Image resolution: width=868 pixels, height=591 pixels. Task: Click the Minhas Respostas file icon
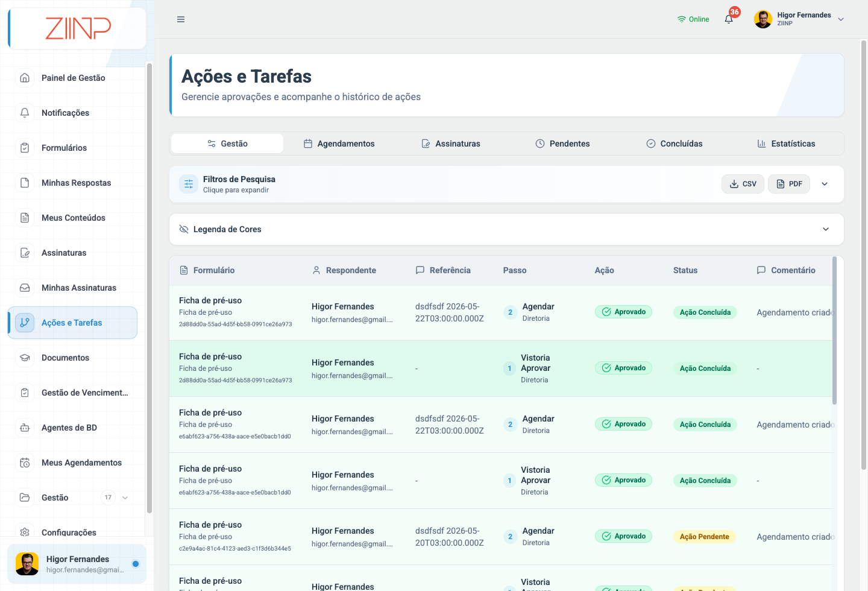pos(25,183)
